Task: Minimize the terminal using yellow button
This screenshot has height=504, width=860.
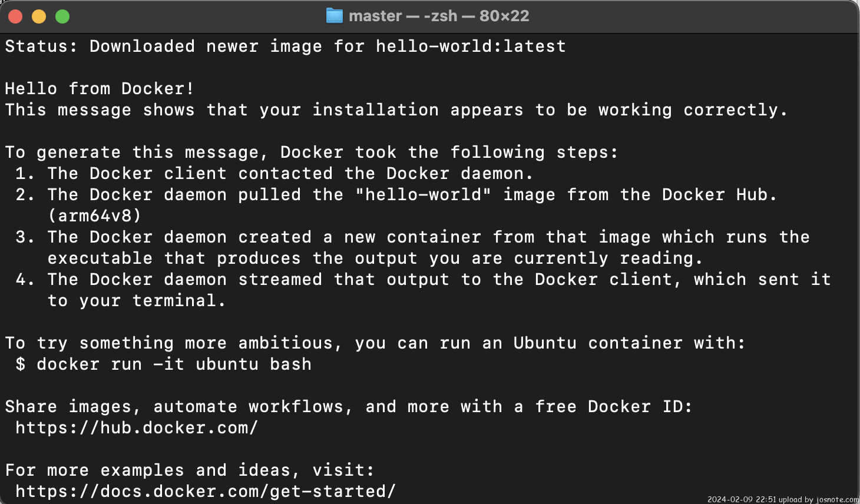Action: [x=39, y=16]
